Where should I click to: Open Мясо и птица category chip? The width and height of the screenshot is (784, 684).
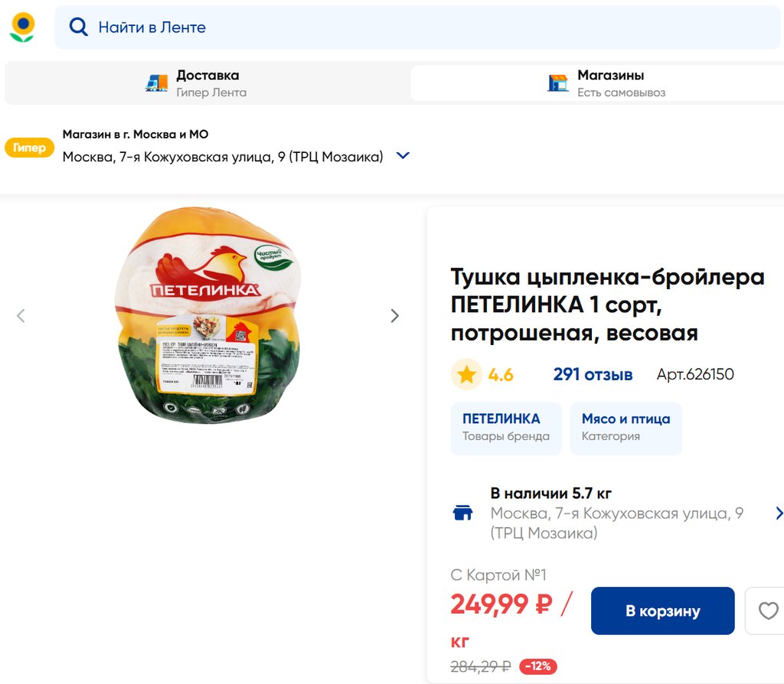click(626, 428)
